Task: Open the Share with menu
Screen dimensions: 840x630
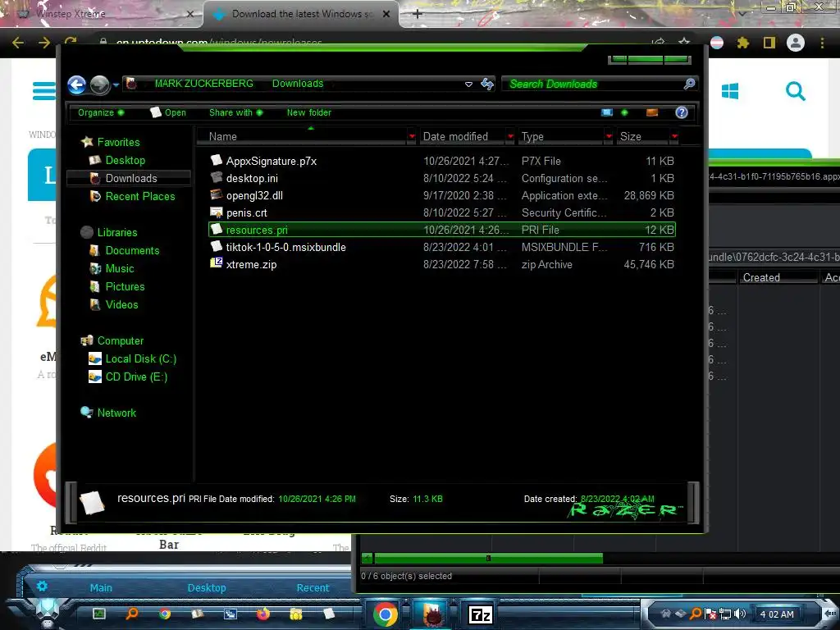Action: [x=235, y=112]
